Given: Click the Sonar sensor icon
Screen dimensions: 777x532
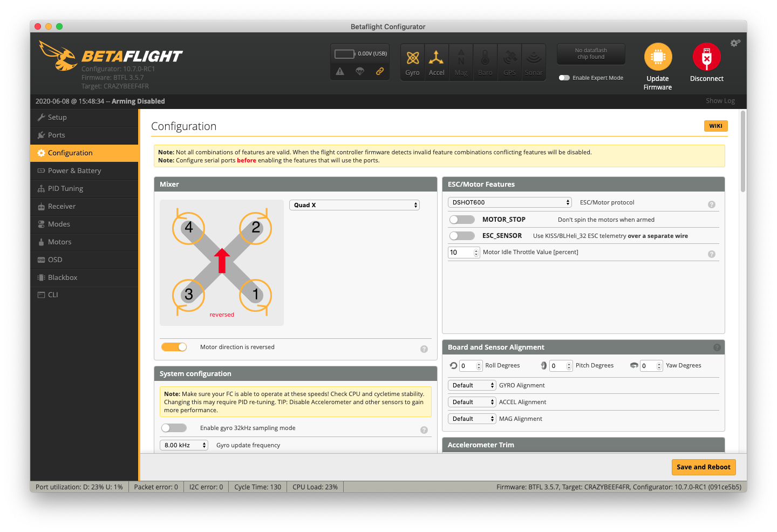Looking at the screenshot, I should click(534, 57).
